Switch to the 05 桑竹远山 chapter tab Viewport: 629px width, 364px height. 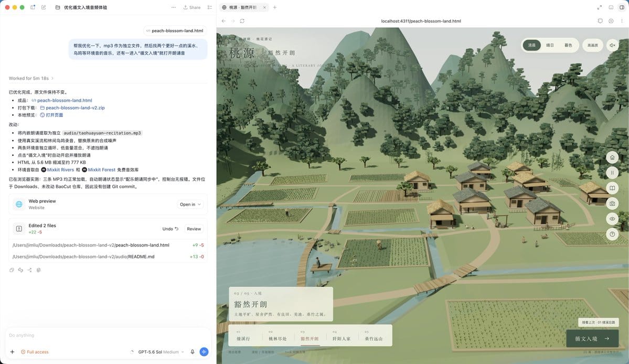point(374,336)
